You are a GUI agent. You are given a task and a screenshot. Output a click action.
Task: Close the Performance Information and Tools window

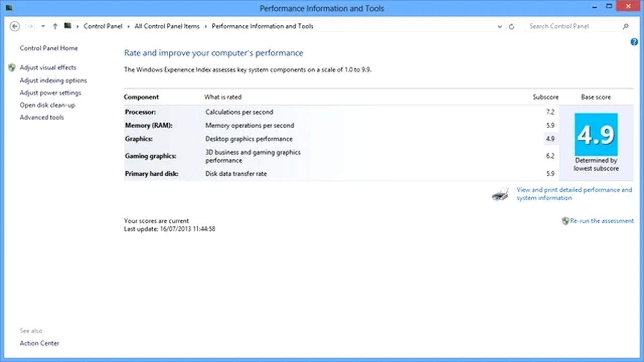point(629,7)
